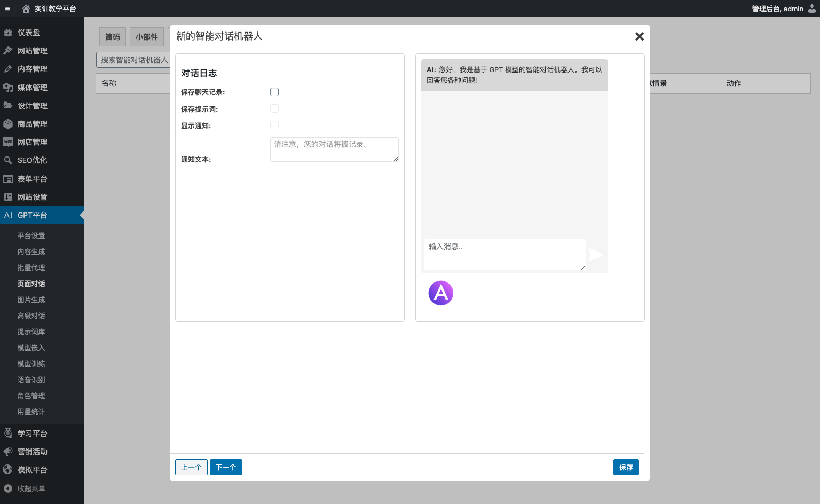Click the 实训教学平台 site title

pos(56,9)
